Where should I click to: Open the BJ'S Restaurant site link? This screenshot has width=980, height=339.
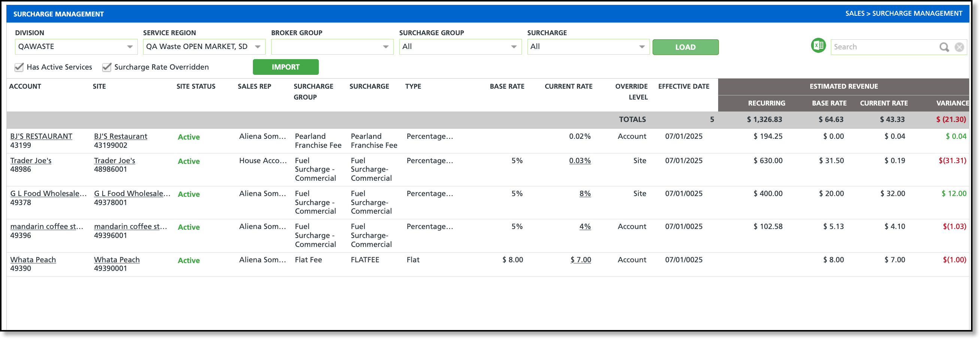(121, 137)
